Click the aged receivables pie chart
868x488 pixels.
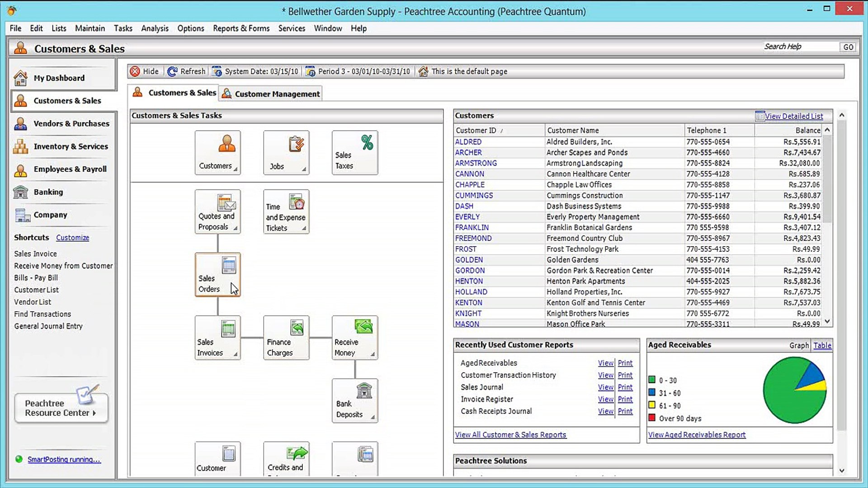click(x=794, y=390)
